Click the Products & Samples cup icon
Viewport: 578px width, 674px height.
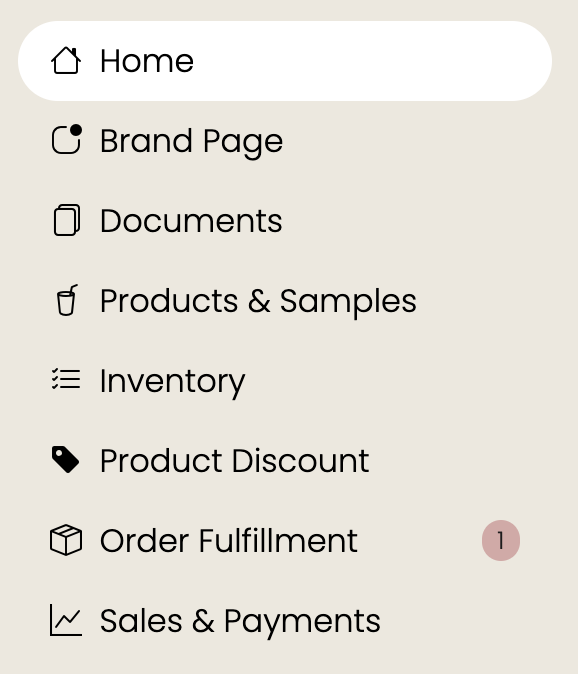pyautogui.click(x=67, y=300)
